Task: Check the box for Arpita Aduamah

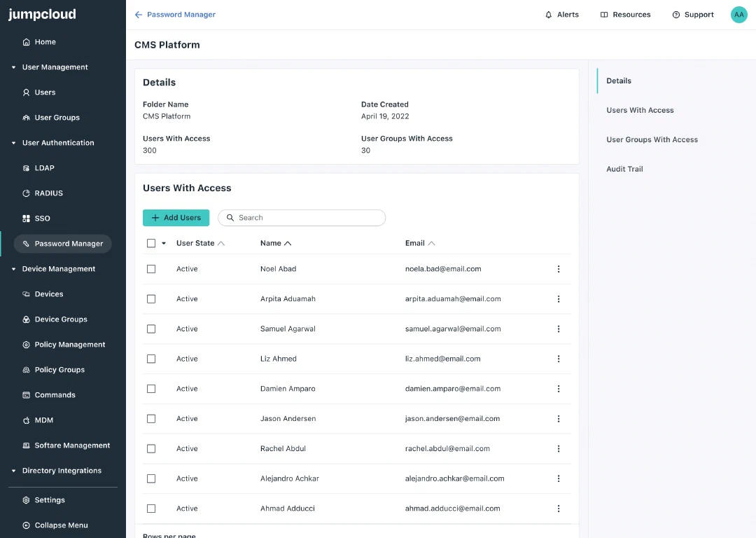Action: 151,299
